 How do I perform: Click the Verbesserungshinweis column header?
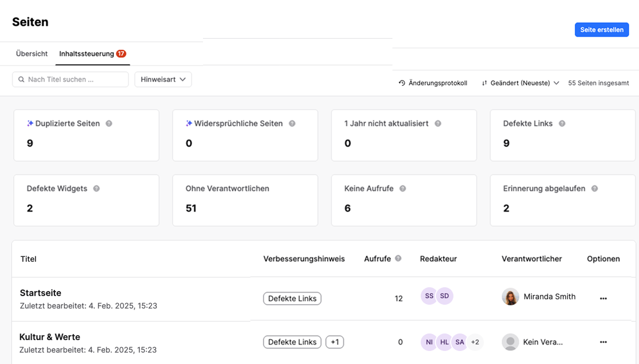pyautogui.click(x=304, y=259)
